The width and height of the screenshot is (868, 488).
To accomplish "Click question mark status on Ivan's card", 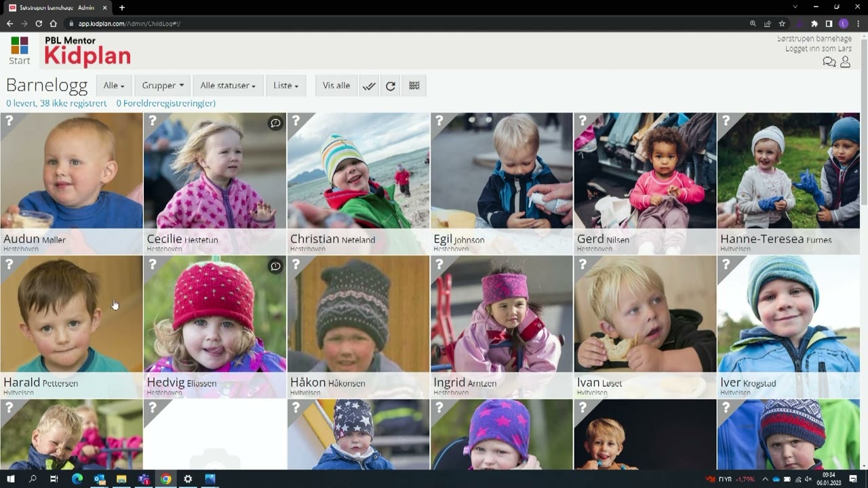I will pos(583,264).
